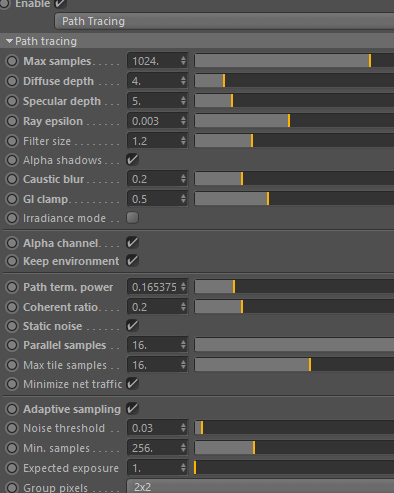The image size is (394, 493).
Task: Click the Min. samples stepper arrows
Action: (x=183, y=448)
